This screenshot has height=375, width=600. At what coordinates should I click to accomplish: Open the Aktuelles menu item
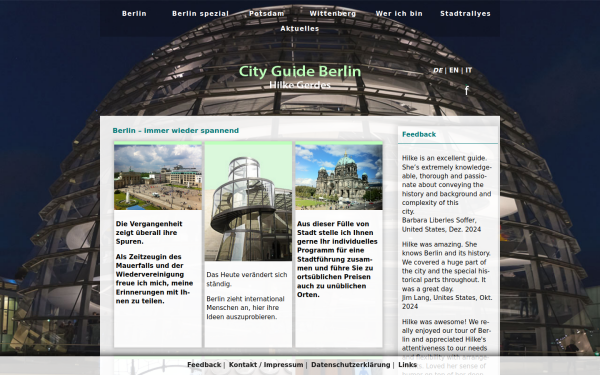[300, 29]
